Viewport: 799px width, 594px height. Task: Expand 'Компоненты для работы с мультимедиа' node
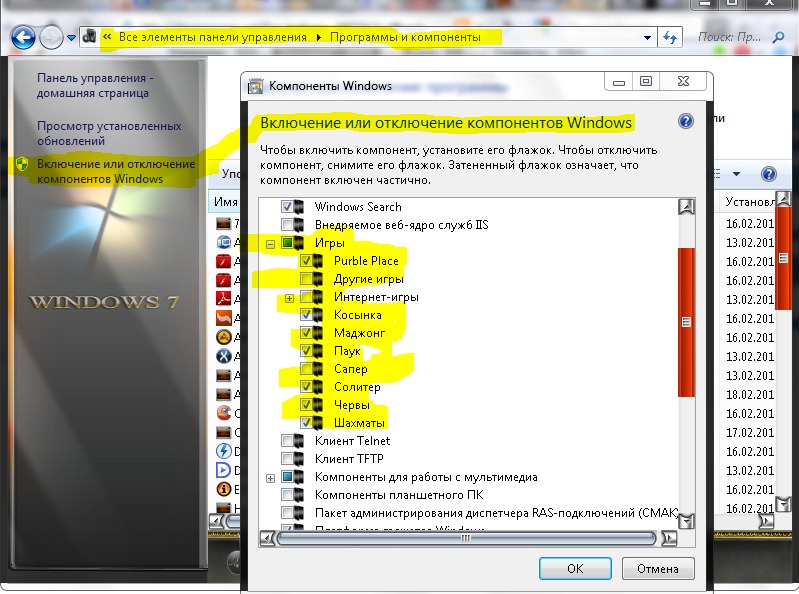271,478
